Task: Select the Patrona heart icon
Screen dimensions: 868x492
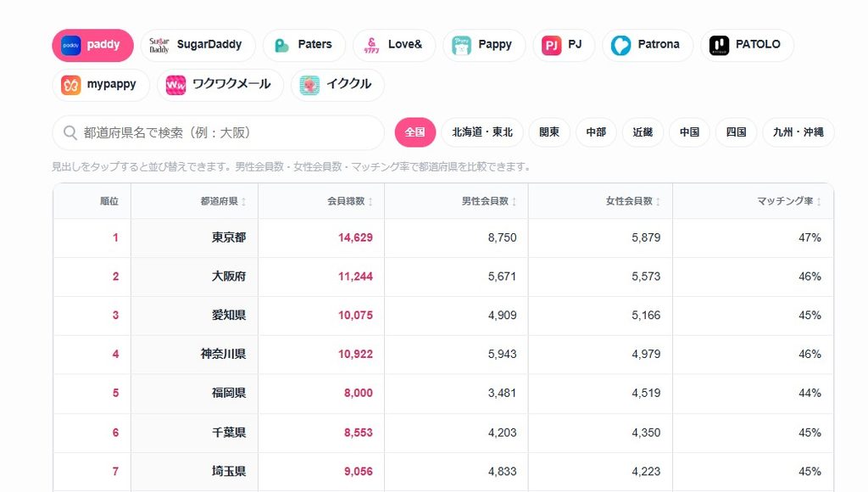Action: pyautogui.click(x=620, y=46)
